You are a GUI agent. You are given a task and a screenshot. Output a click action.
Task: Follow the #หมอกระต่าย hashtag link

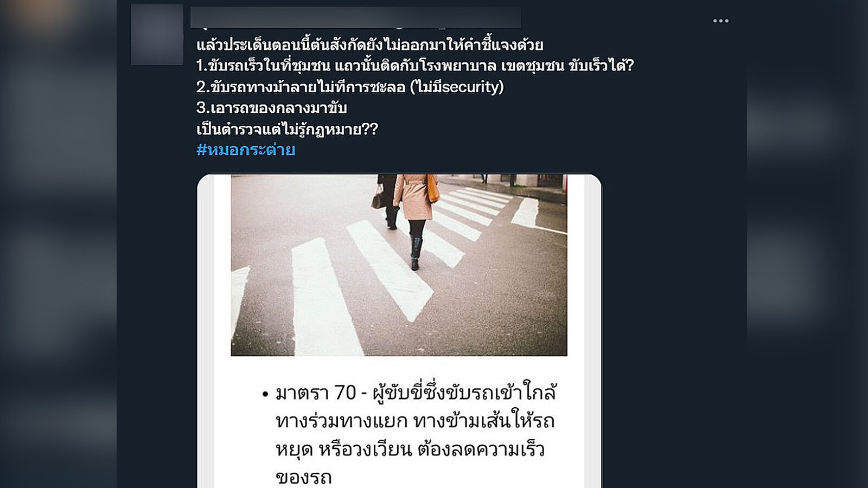pos(246,150)
